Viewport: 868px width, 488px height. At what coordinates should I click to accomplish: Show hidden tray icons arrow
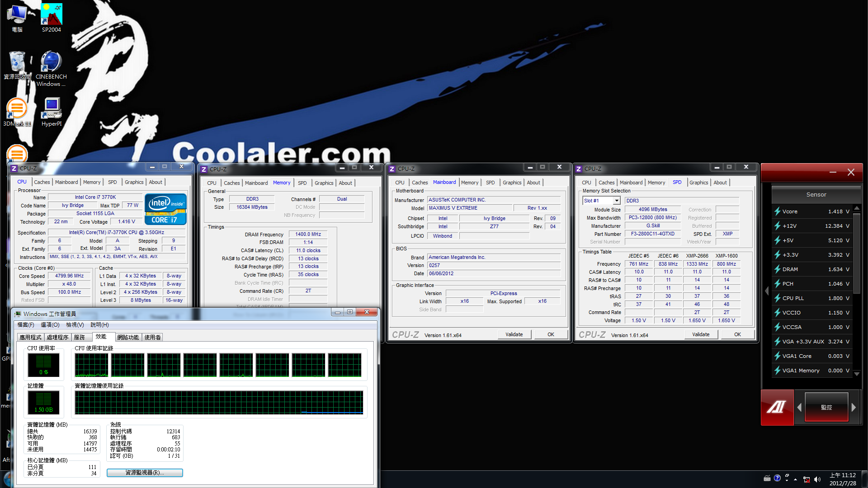click(x=796, y=479)
